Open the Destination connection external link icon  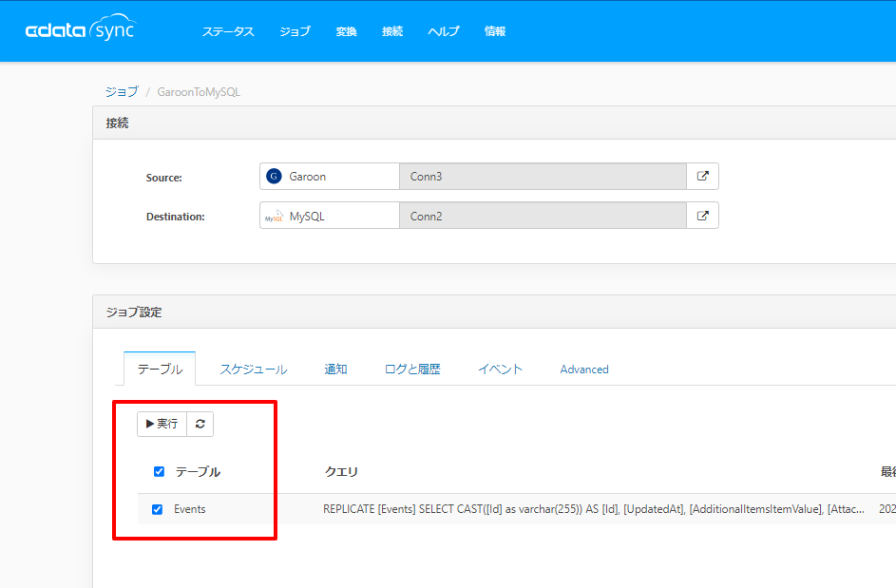[703, 216]
